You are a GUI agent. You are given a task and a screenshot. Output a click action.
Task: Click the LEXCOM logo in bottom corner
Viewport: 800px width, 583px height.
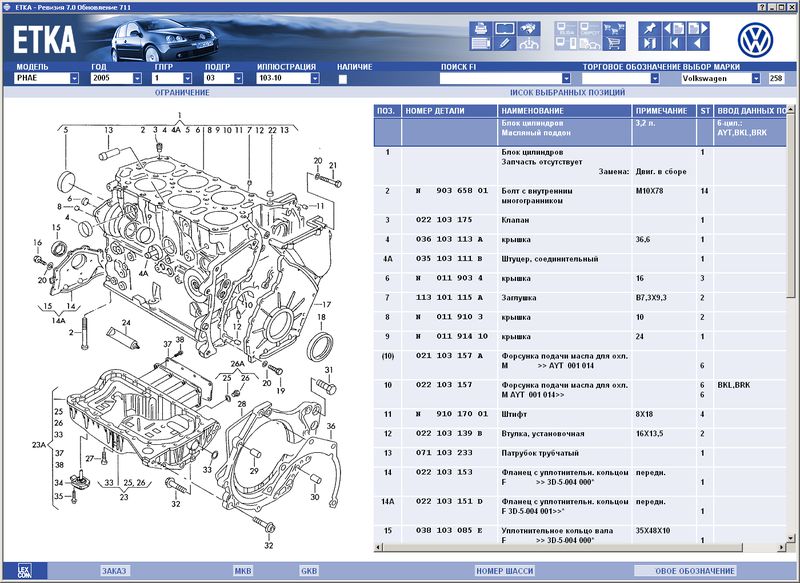coord(20,572)
